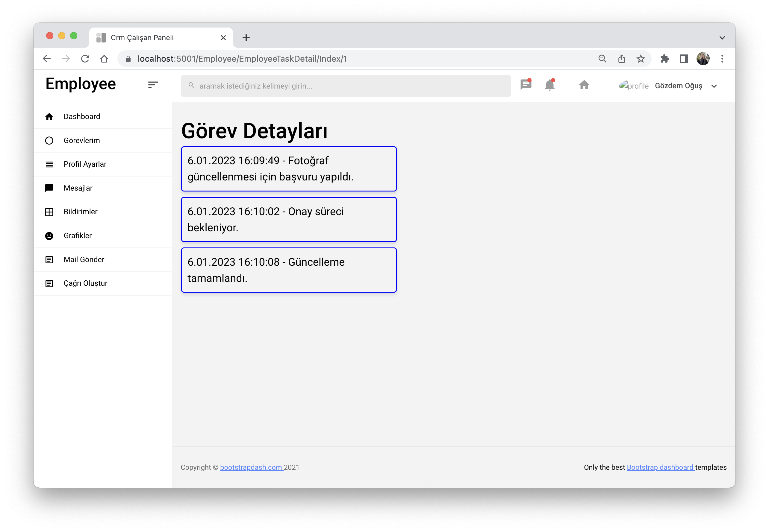769x532 pixels.
Task: Open Mail Gönder page
Action: [x=103, y=259]
